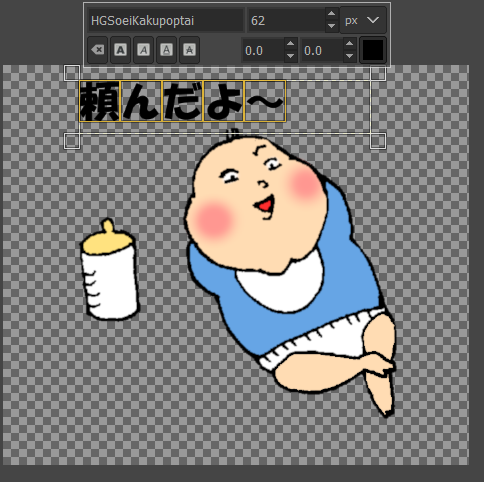Edit the kerning value field
The height and width of the screenshot is (482, 484).
tap(322, 51)
